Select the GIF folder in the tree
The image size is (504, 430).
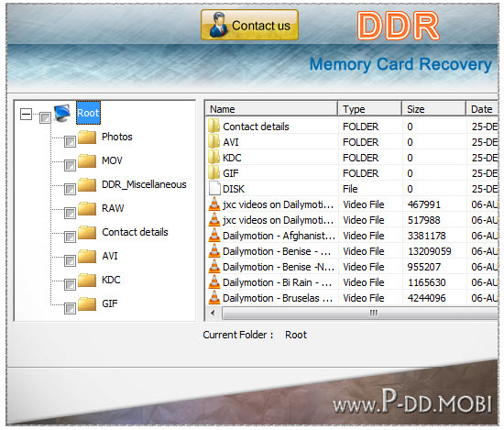110,303
